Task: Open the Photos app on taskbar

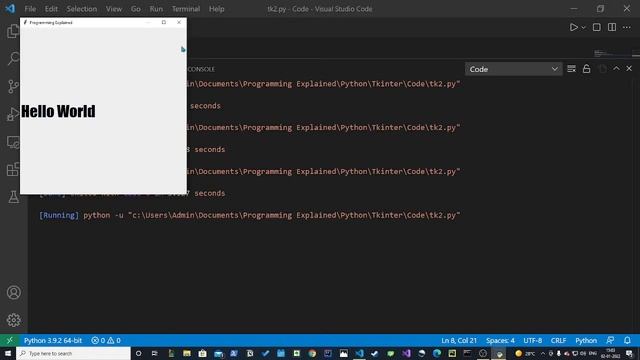Action: point(344,353)
